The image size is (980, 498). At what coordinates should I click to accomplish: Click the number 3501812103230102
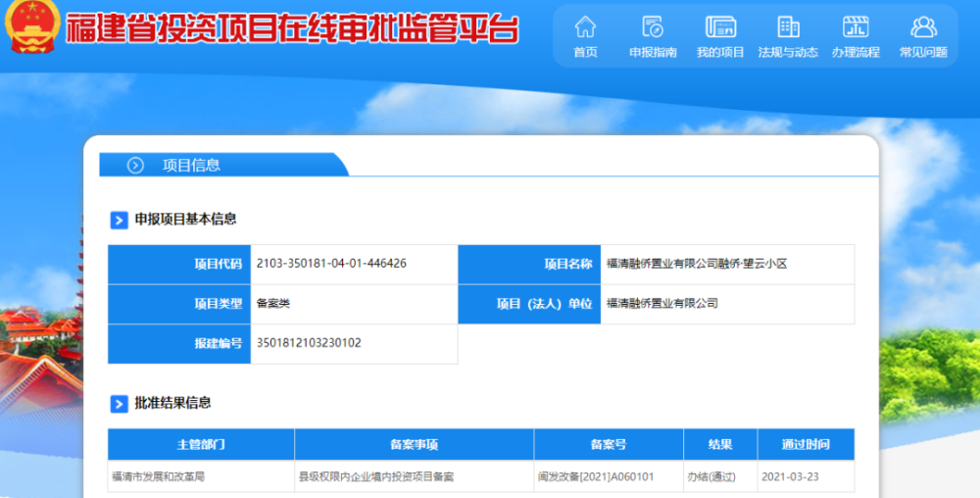(x=309, y=343)
